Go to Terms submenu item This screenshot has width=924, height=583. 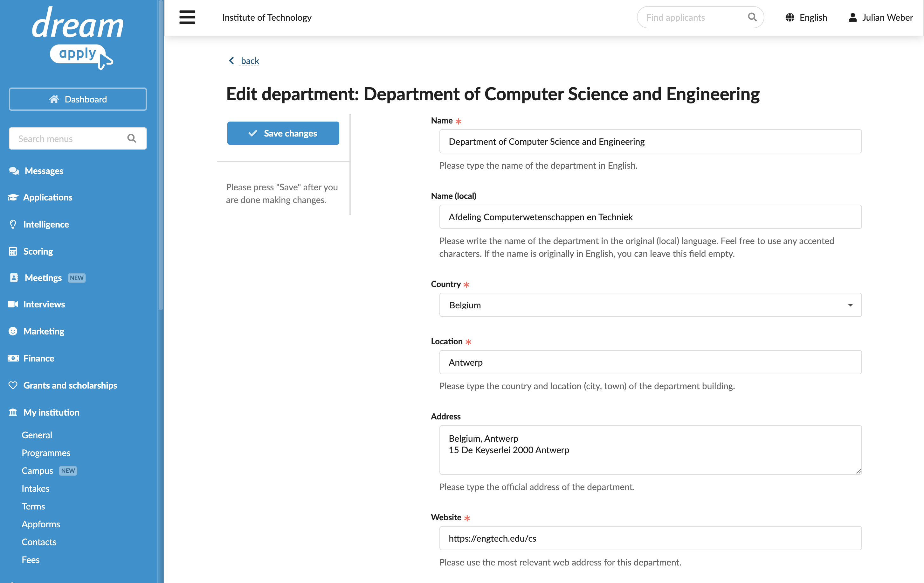tap(33, 506)
